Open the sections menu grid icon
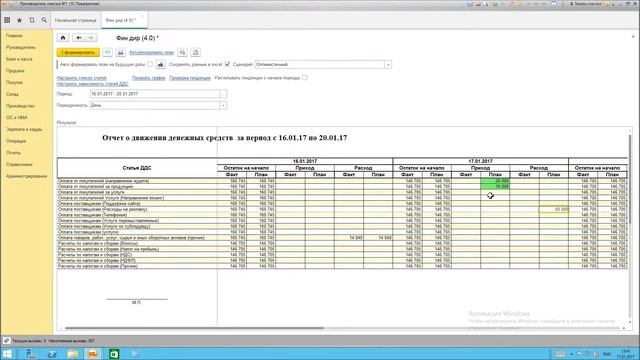The height and width of the screenshot is (360, 640). (7, 20)
